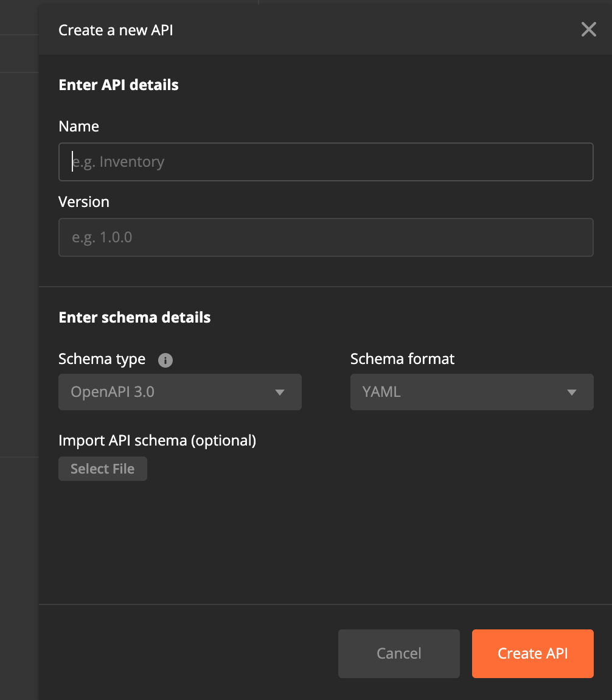
Task: Click the arrow on Schema type dropdown
Action: click(x=280, y=393)
